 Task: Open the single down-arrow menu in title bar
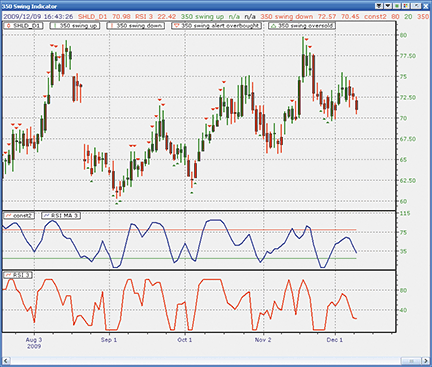click(x=388, y=6)
